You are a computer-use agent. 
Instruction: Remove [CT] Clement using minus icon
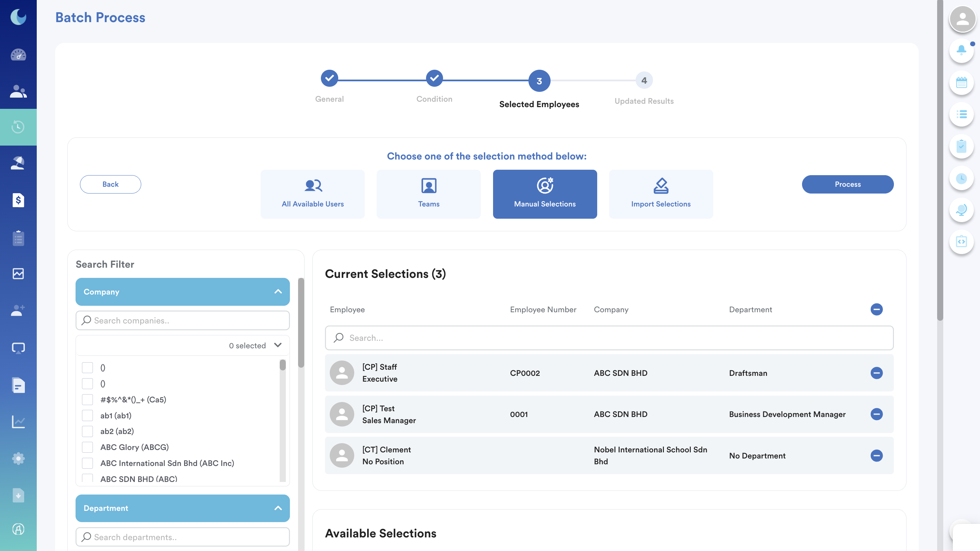(877, 455)
